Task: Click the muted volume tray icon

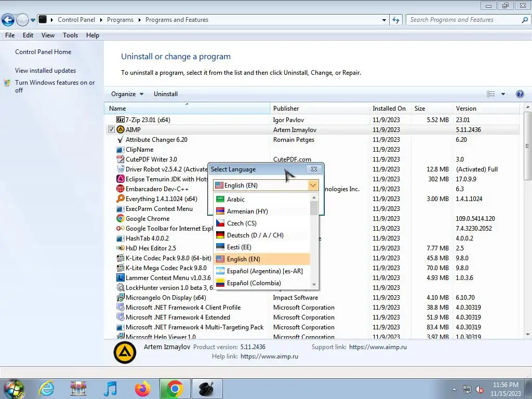Action: coord(480,390)
